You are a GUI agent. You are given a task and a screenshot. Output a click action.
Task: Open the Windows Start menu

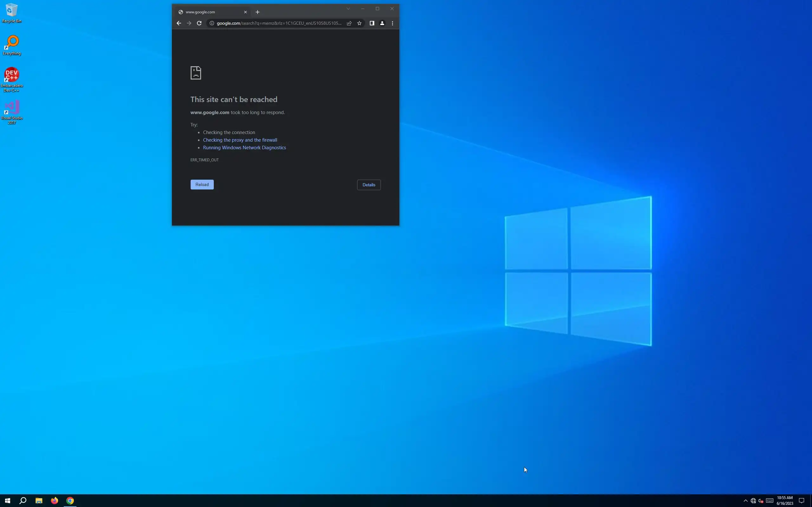[x=7, y=501]
